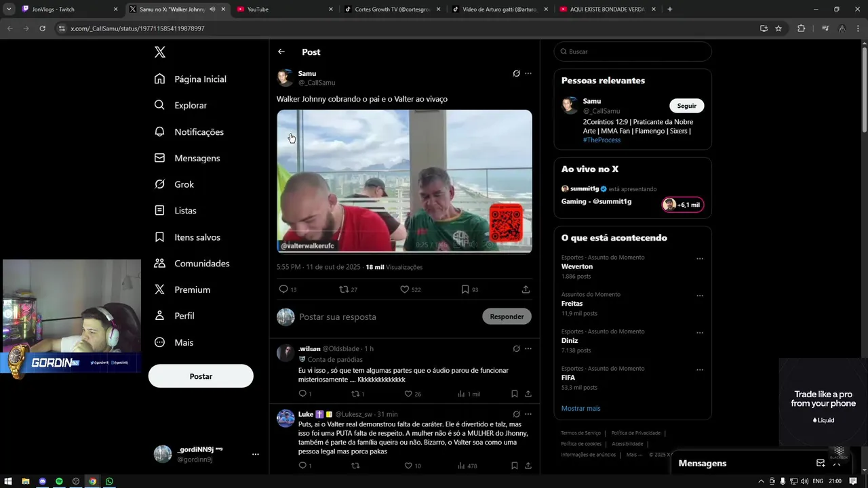
Task: Open Samu's profile avatar on the post
Action: 285,78
